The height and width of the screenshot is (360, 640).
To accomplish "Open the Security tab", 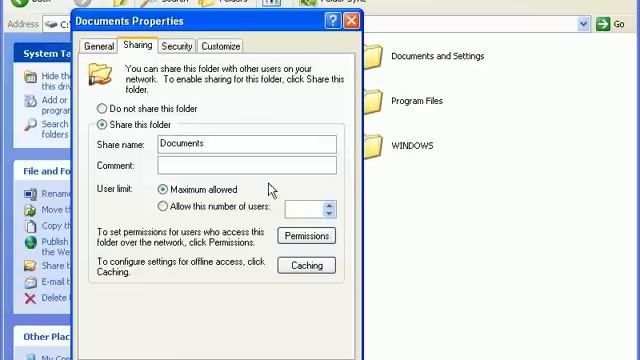I will click(x=177, y=47).
